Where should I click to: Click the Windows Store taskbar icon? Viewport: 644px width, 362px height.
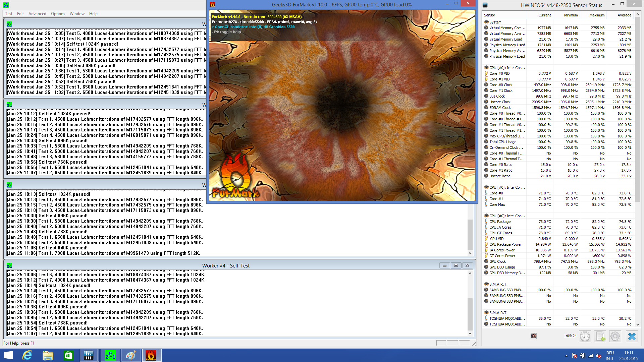tap(68, 355)
